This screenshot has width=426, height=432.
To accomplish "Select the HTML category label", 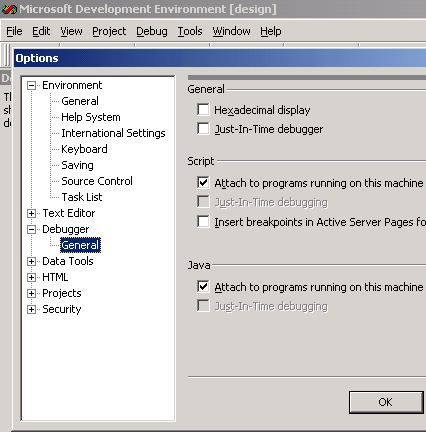I will (55, 277).
